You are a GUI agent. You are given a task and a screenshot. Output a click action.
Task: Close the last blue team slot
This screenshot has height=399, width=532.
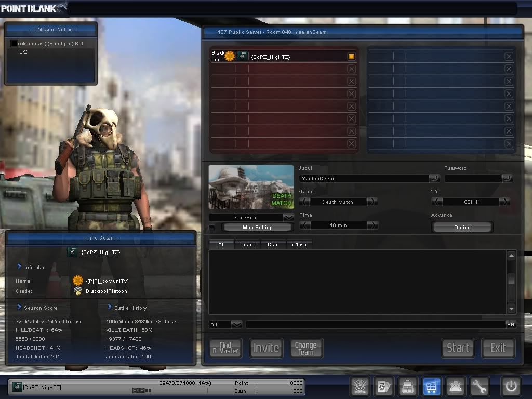[509, 143]
